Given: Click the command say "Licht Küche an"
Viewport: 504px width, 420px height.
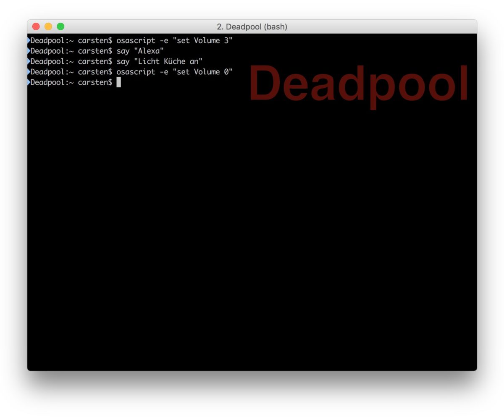Looking at the screenshot, I should point(159,62).
